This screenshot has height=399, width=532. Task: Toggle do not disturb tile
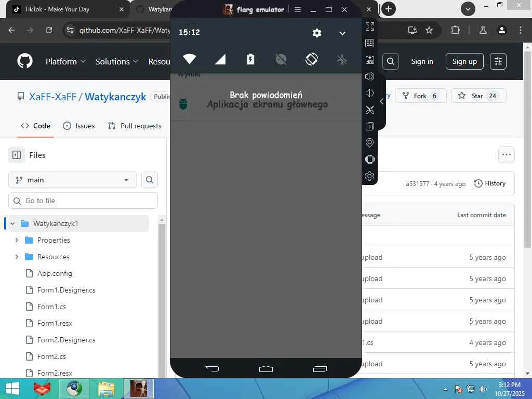(x=281, y=60)
